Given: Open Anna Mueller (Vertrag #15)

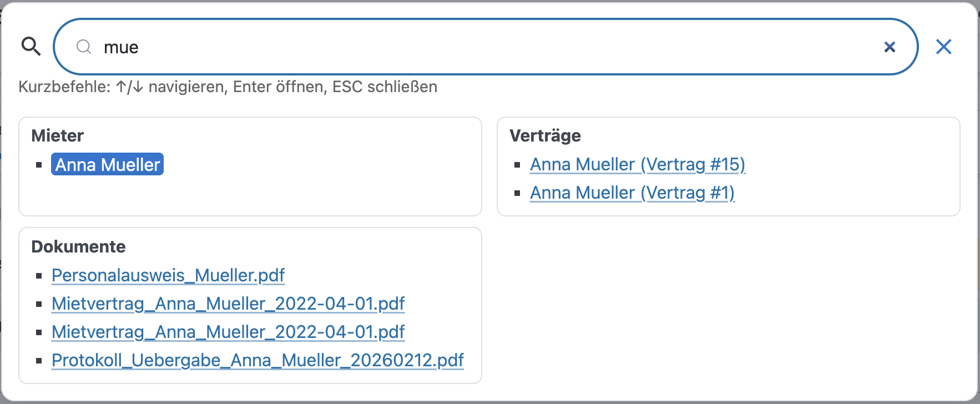Looking at the screenshot, I should 638,164.
